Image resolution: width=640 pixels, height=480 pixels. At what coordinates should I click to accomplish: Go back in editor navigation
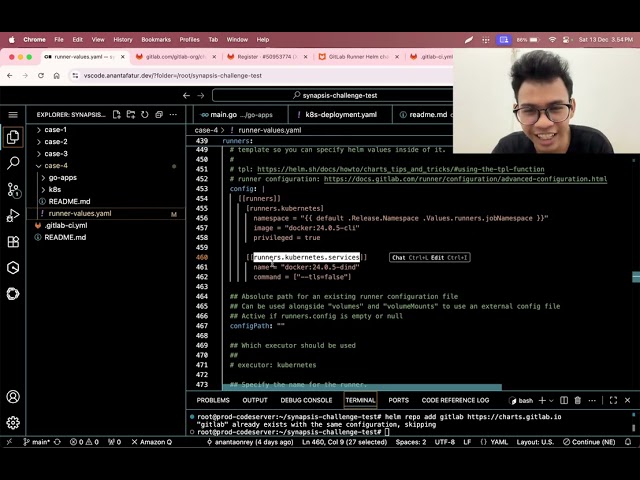pos(187,96)
